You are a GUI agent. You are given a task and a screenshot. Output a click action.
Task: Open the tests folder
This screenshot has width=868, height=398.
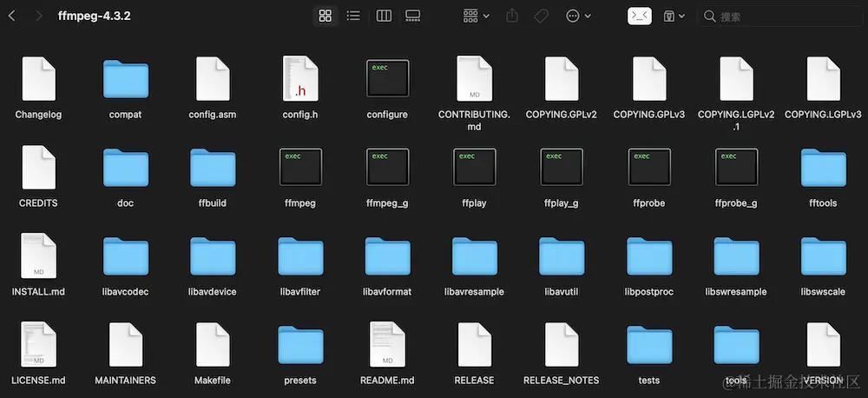(649, 345)
